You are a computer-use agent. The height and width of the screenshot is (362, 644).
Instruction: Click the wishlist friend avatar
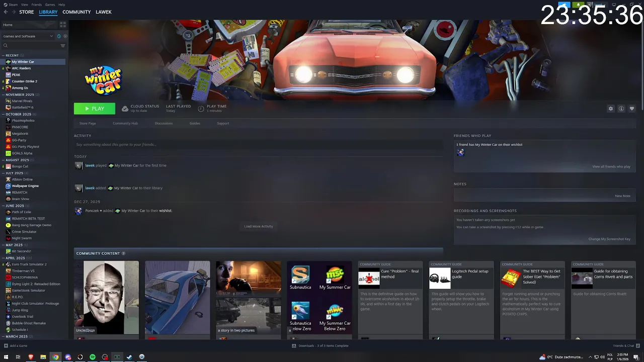point(460,152)
